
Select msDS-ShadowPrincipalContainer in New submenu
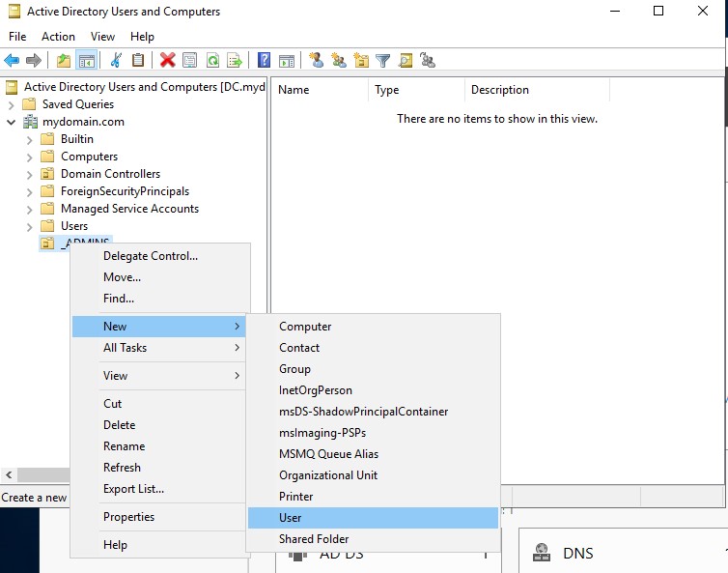[x=374, y=412]
